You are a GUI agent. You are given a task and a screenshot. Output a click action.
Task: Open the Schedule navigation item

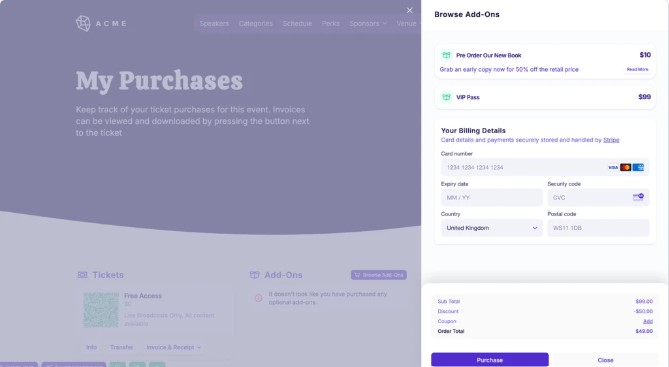[297, 23]
